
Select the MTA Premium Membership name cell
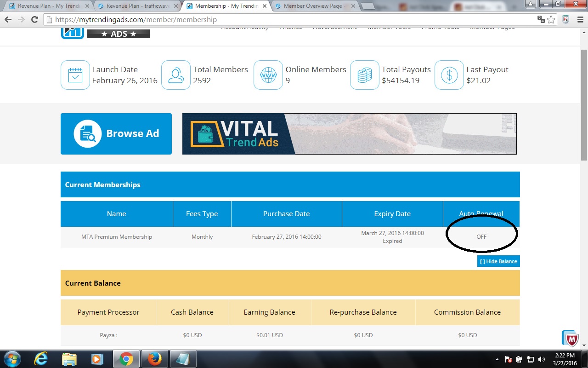tap(117, 237)
